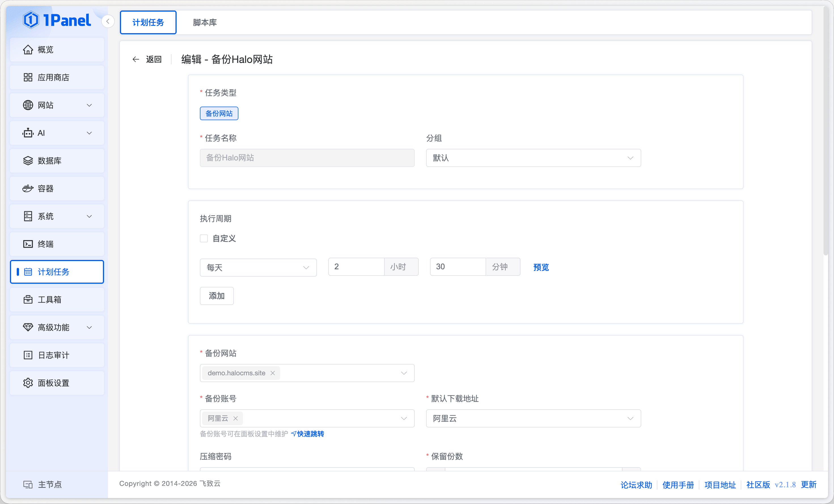Open the 容器 docker icon
This screenshot has width=834, height=504.
28,189
